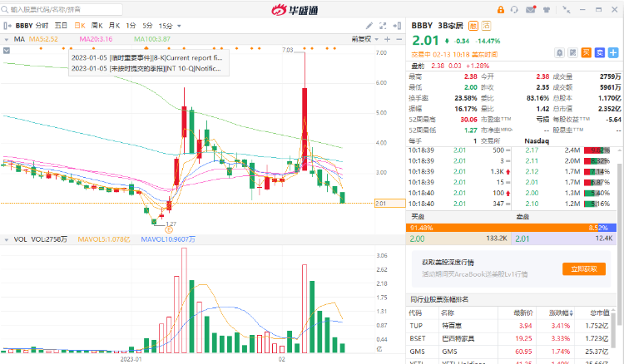Sort by 涨跌幅 column header
The width and height of the screenshot is (624, 364).
pyautogui.click(x=561, y=313)
